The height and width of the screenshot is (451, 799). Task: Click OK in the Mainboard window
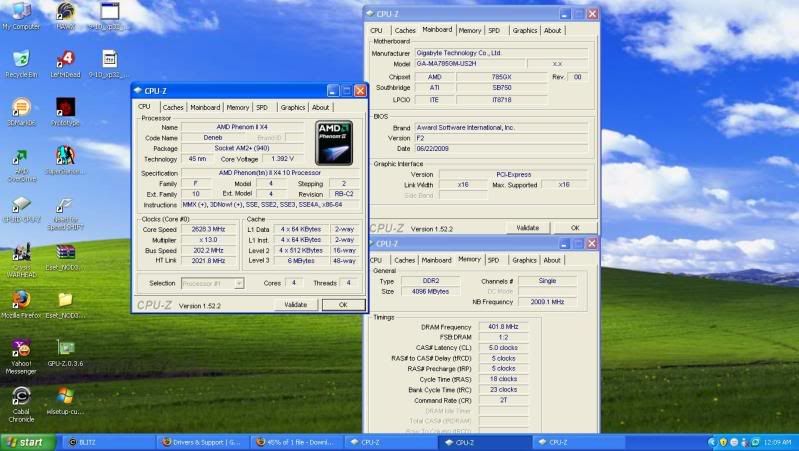pos(575,228)
